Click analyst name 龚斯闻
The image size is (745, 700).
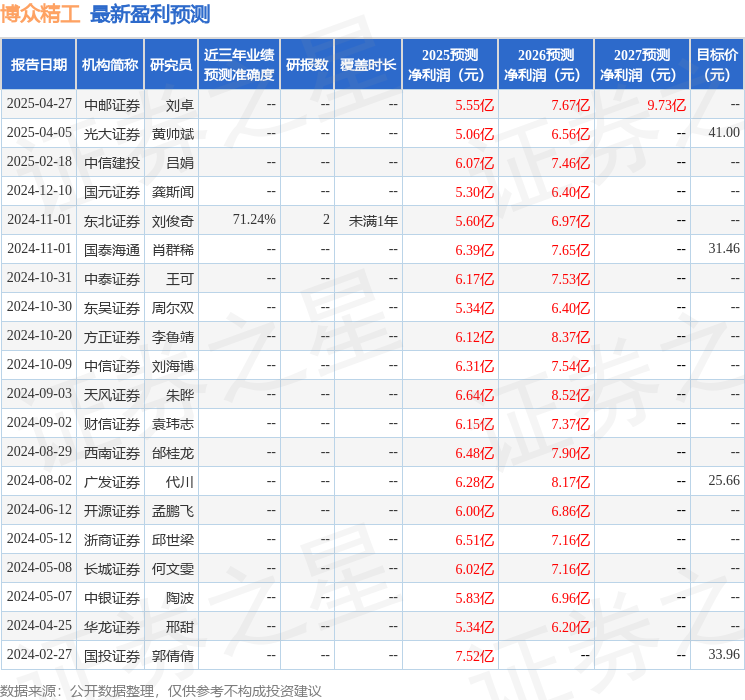(x=173, y=192)
